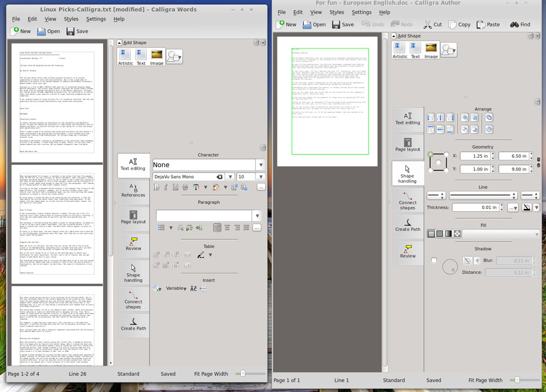The height and width of the screenshot is (392, 546).
Task: Select no-fill option in Author Fill section
Action: coord(431,234)
